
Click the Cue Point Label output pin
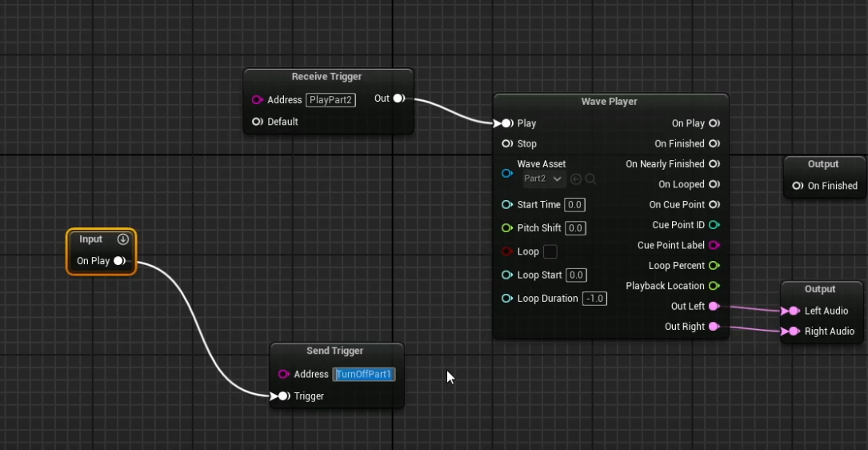coord(714,246)
